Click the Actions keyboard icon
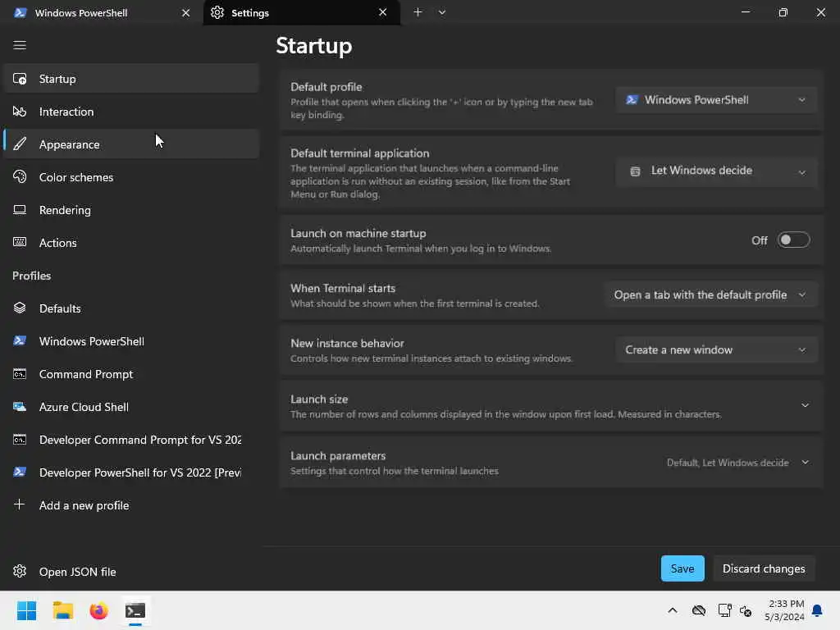Viewport: 840px width, 630px height. [x=20, y=242]
